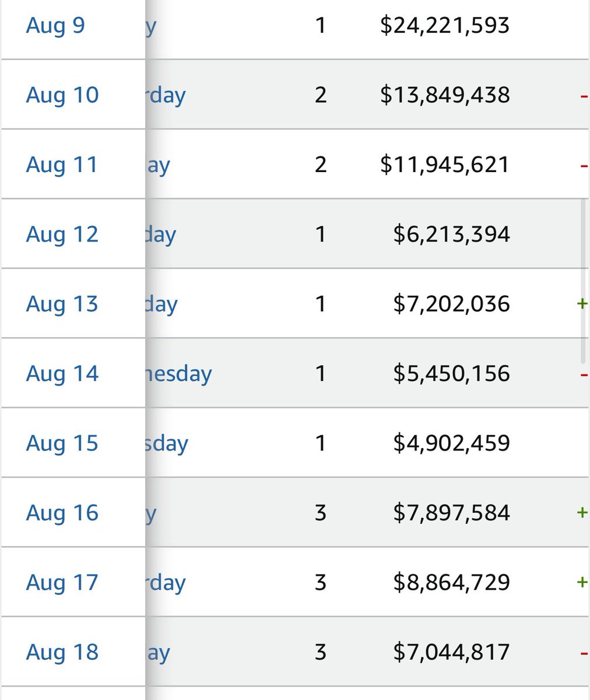The width and height of the screenshot is (590, 700).
Task: Select the $4,902,459 gross cell
Action: pos(451,443)
